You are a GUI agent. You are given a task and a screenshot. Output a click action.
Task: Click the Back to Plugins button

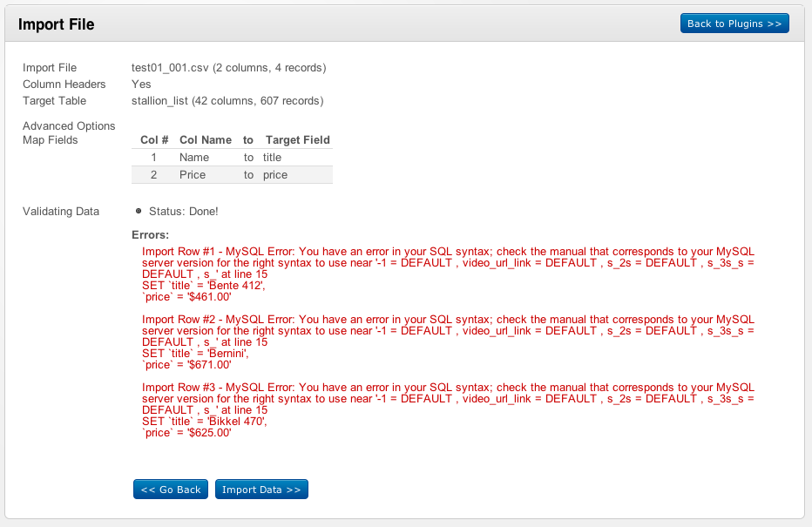pyautogui.click(x=734, y=24)
